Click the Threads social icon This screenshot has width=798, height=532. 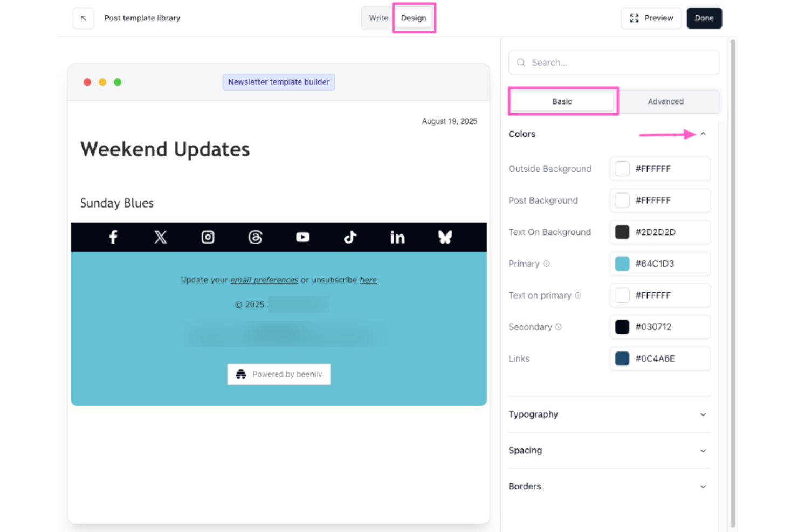point(255,237)
